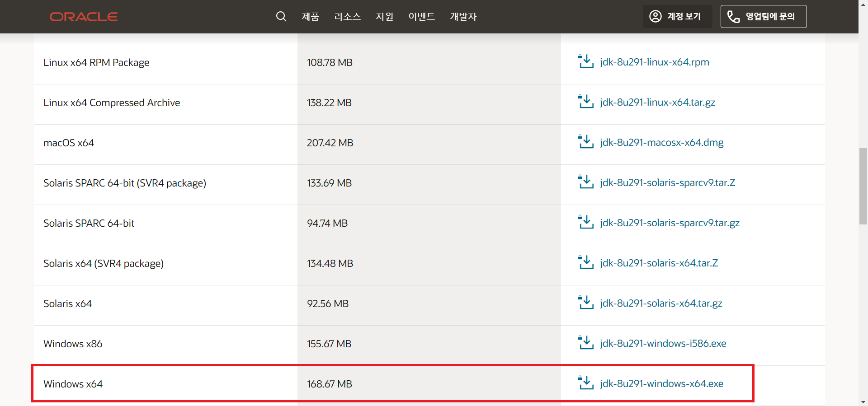
Task: Download jdk-8u291-windows-x64.exe link
Action: pyautogui.click(x=661, y=383)
